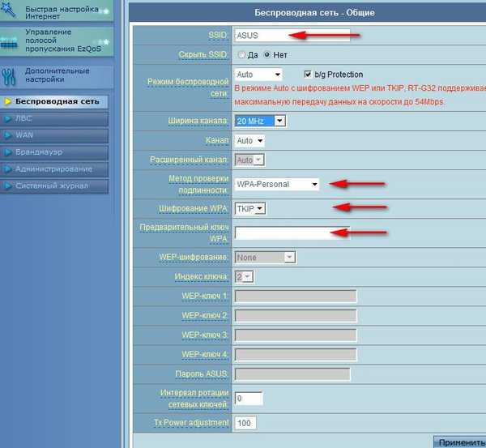The height and width of the screenshot is (448, 486).
Task: Click the arrow icon beside Администрирование
Action: click(8, 169)
